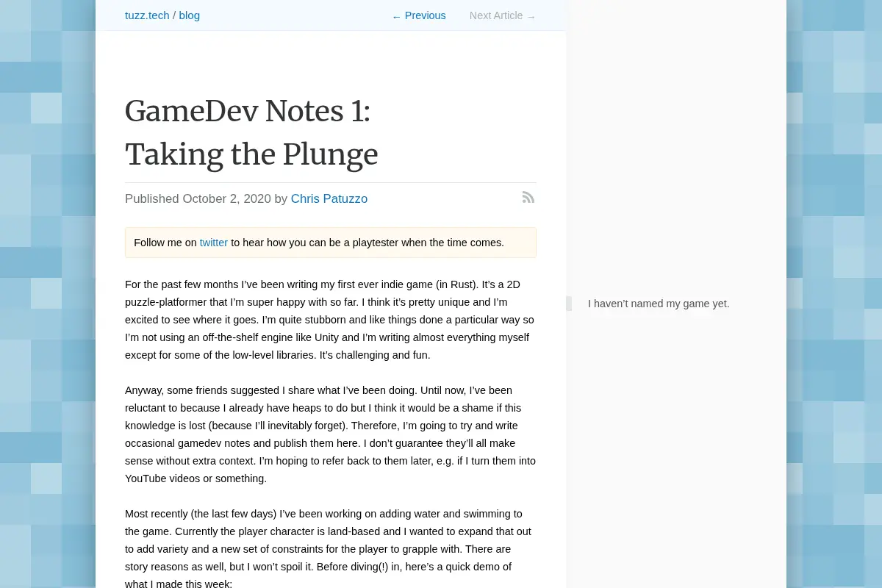
Task: Click the slash between tuzz.tech and blog
Action: pos(174,15)
